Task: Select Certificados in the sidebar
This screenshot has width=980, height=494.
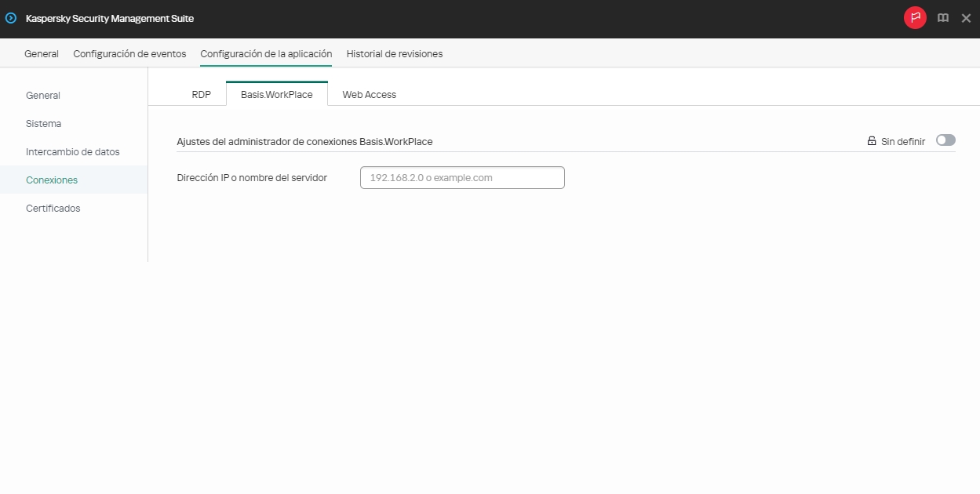Action: [53, 208]
